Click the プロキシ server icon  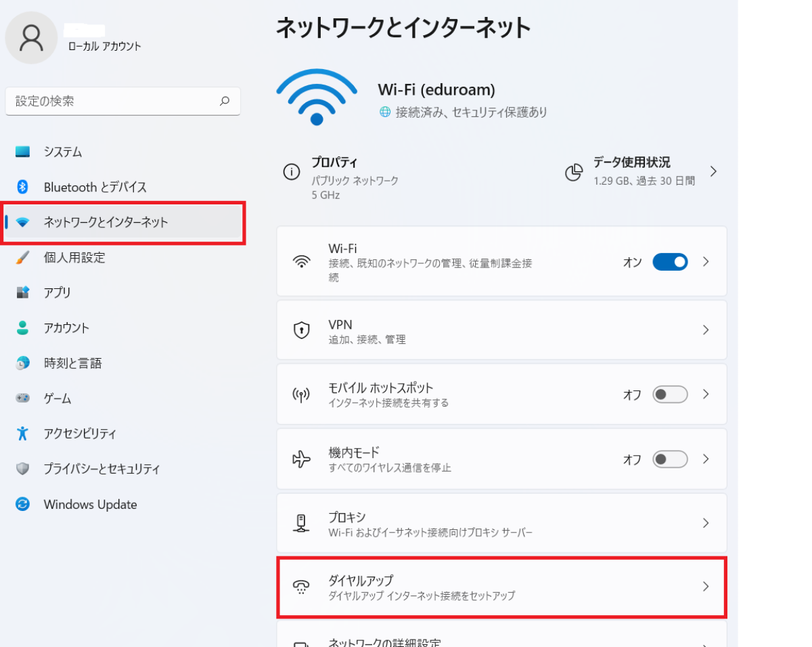click(301, 523)
